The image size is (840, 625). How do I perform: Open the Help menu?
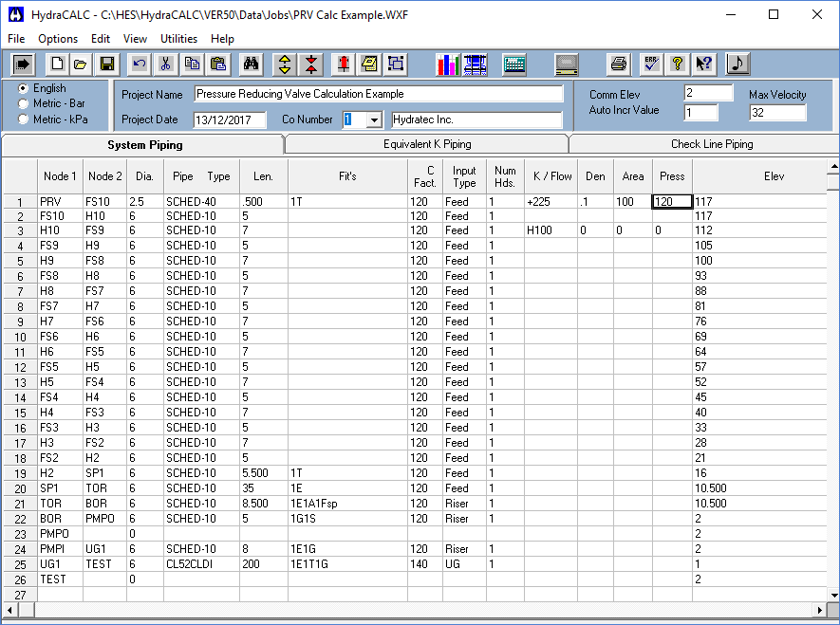(222, 39)
